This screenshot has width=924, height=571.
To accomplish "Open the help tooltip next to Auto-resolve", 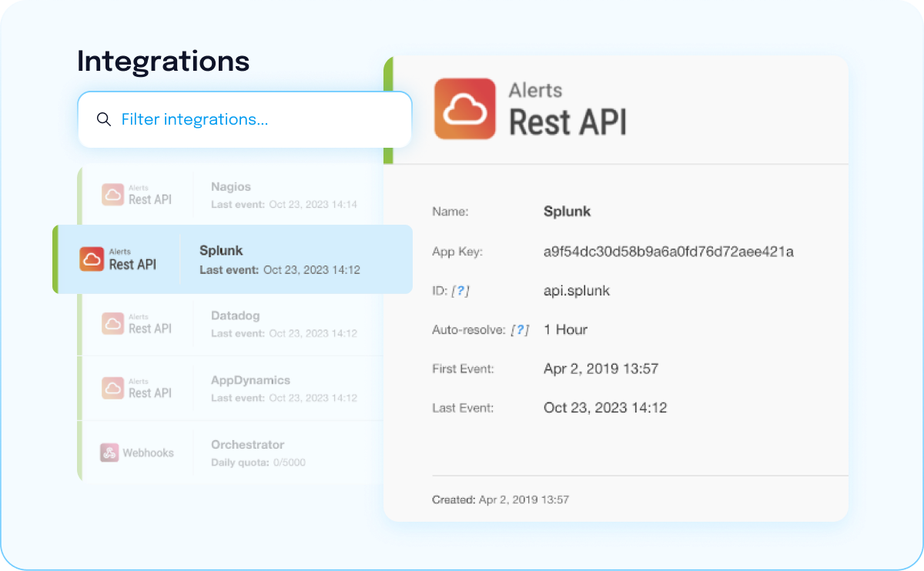I will [x=521, y=330].
